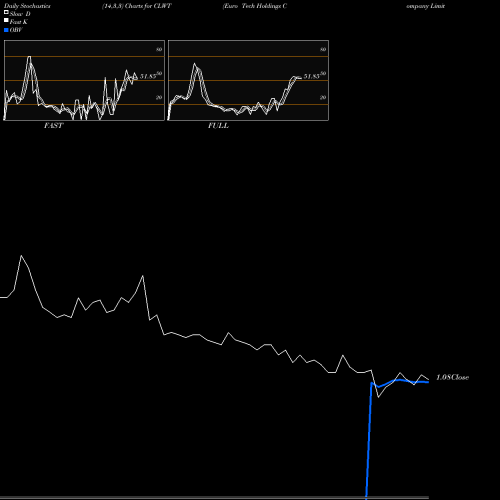Screen dimensions: 500x500
Task: Click the 'Daily Stochastics' title text
Action: (27, 6)
